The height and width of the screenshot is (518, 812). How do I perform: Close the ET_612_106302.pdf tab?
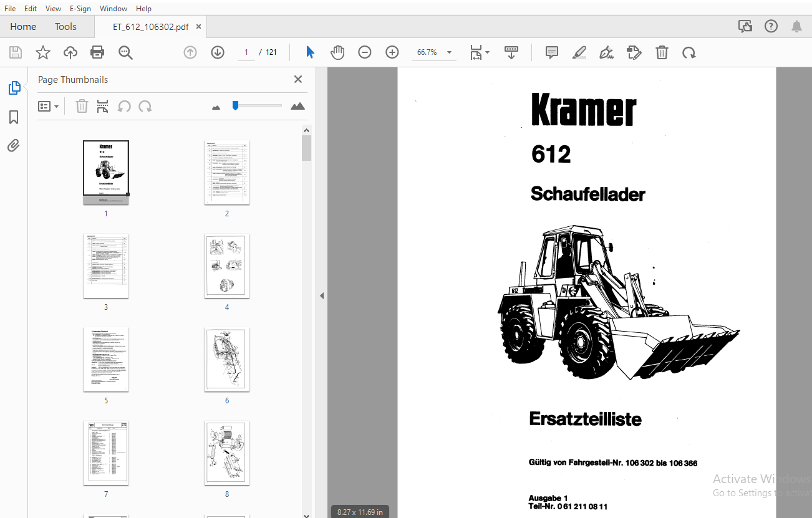click(198, 27)
